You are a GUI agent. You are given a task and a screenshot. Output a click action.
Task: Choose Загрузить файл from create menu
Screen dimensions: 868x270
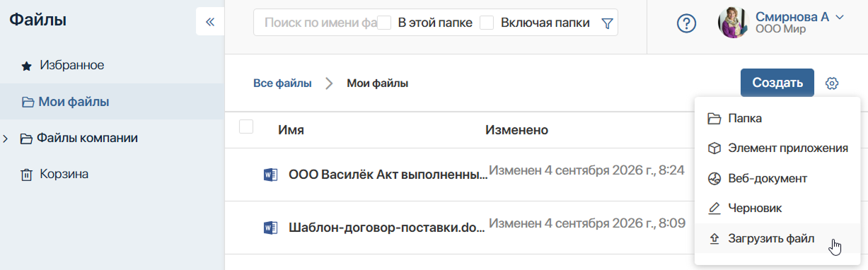click(777, 239)
